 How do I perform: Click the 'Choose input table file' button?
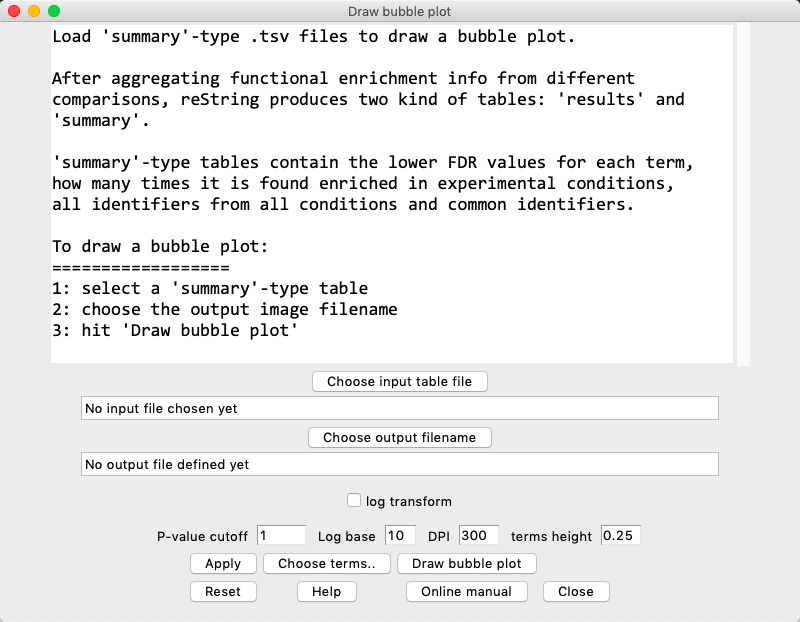coord(399,381)
